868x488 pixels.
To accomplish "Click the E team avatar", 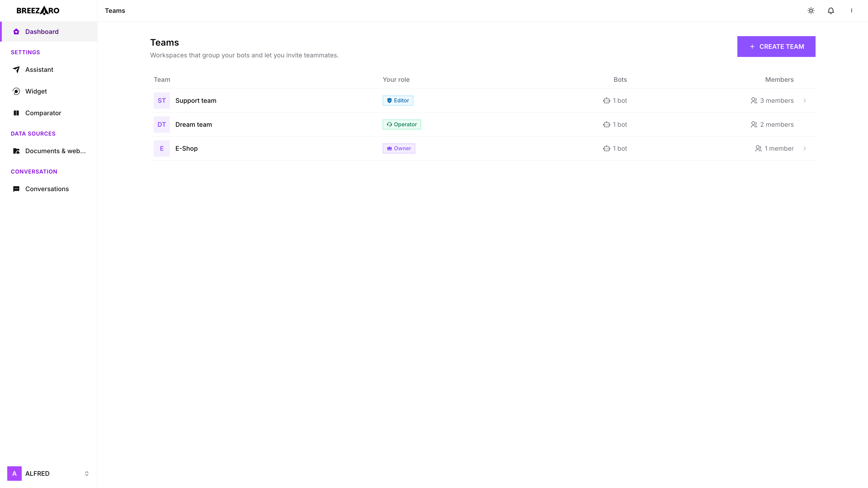I will pos(162,148).
